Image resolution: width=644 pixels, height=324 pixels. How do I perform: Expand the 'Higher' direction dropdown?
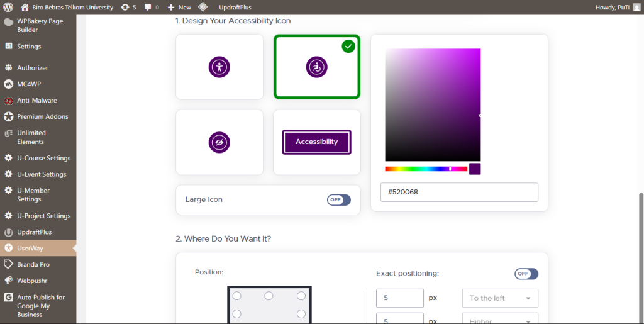[500, 319]
